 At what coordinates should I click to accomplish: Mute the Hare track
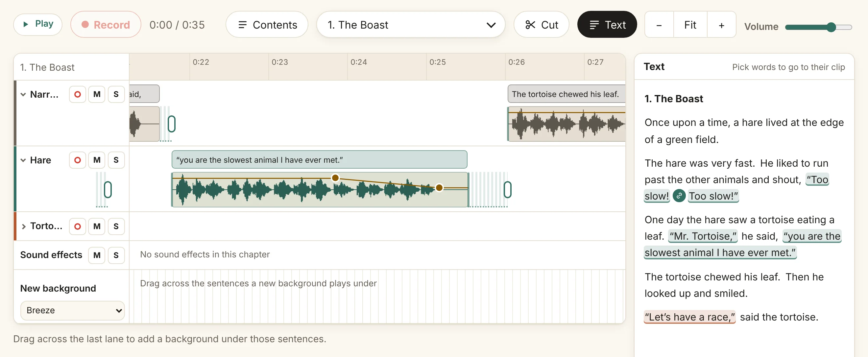coord(97,160)
